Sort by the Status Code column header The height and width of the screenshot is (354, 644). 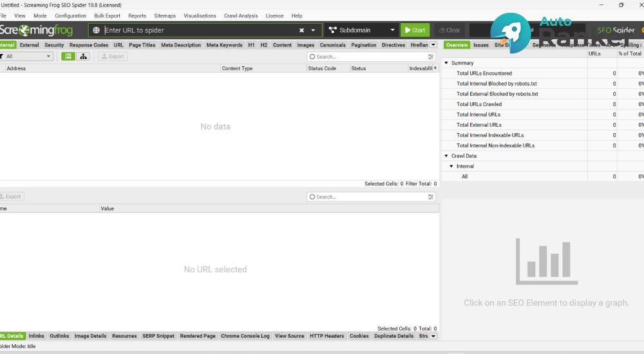[x=328, y=68]
